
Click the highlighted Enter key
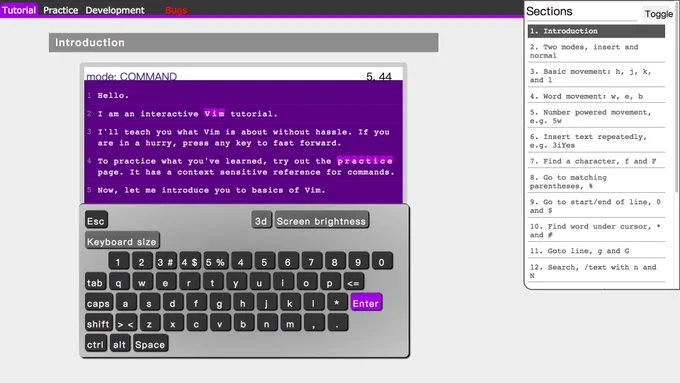(366, 303)
